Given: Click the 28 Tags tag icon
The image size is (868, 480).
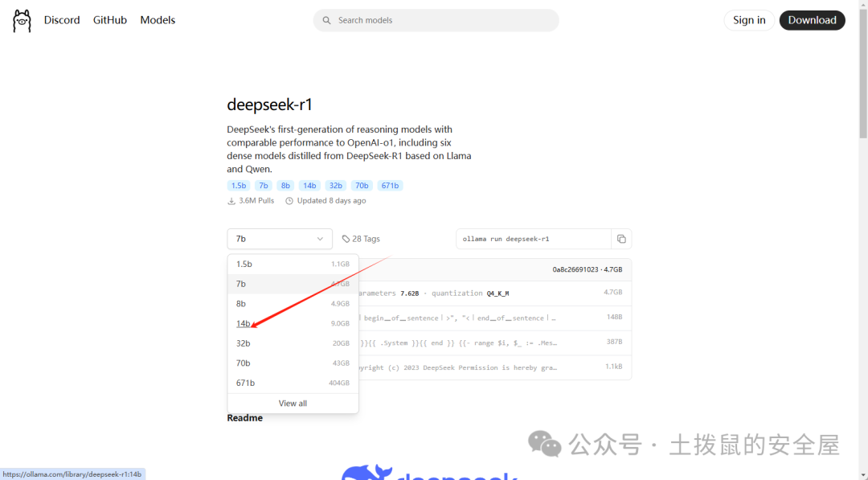Looking at the screenshot, I should [346, 239].
